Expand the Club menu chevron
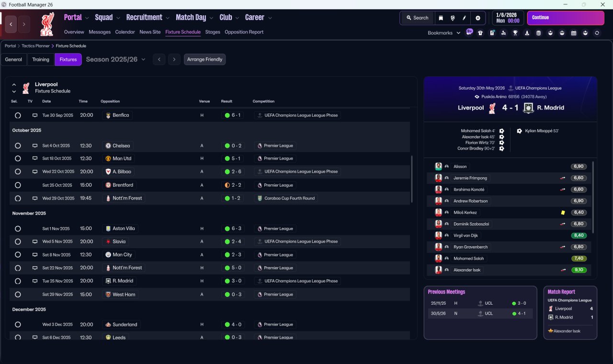 (237, 18)
